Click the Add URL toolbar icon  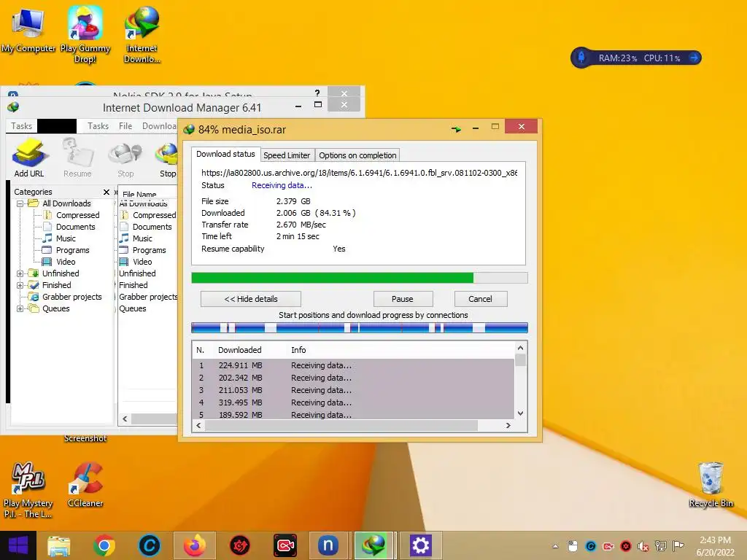point(29,158)
